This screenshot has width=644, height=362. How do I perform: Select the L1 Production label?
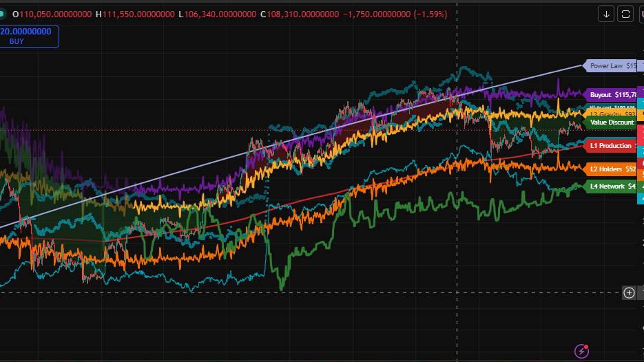pyautogui.click(x=610, y=146)
